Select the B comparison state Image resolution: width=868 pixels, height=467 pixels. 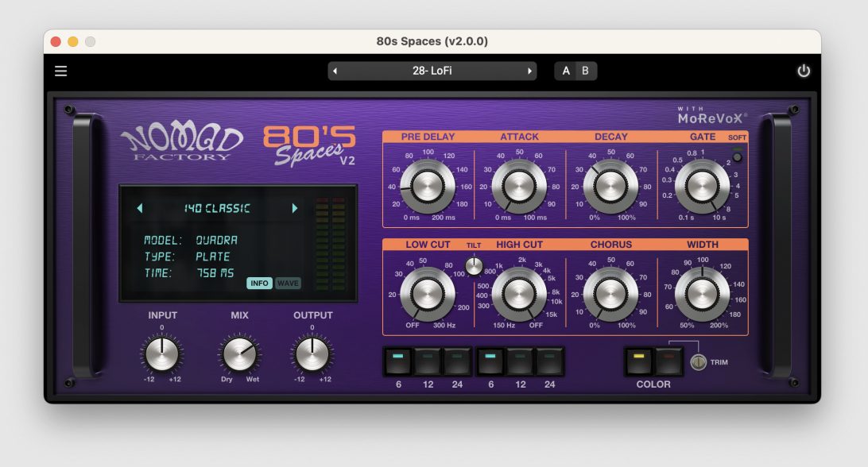coord(585,71)
